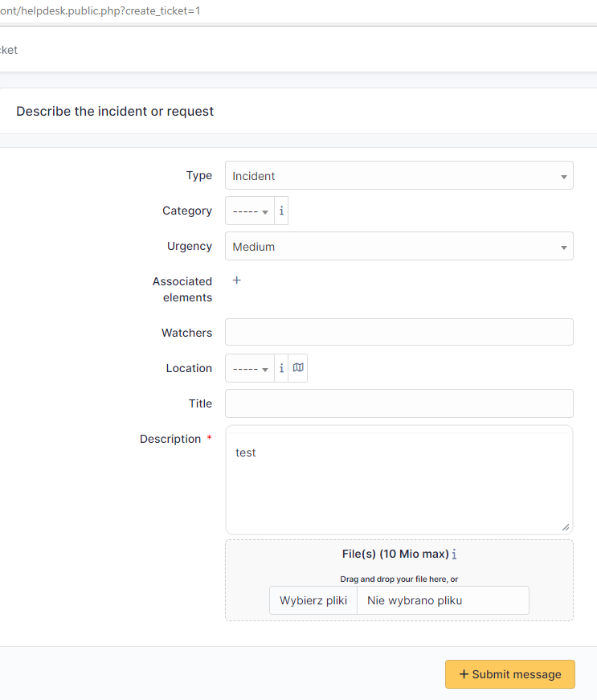The height and width of the screenshot is (700, 597).
Task: Open the Location combo box
Action: [x=249, y=368]
